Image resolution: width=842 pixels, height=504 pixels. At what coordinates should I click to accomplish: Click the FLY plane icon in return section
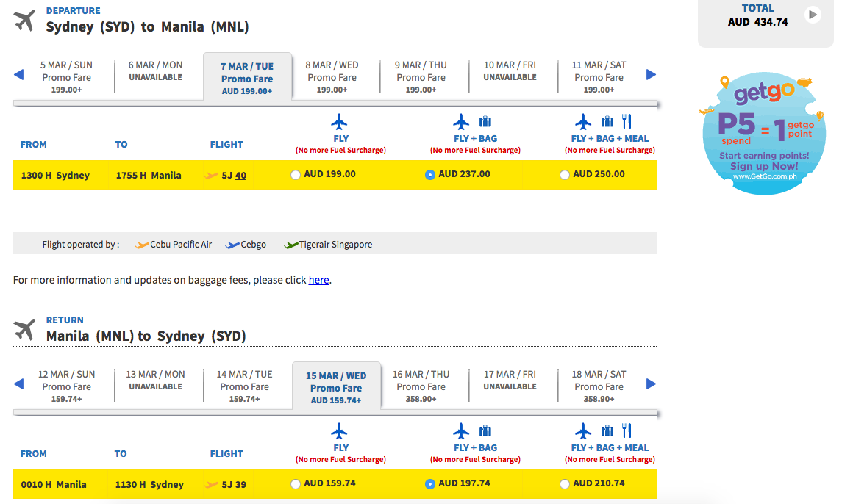pyautogui.click(x=340, y=431)
